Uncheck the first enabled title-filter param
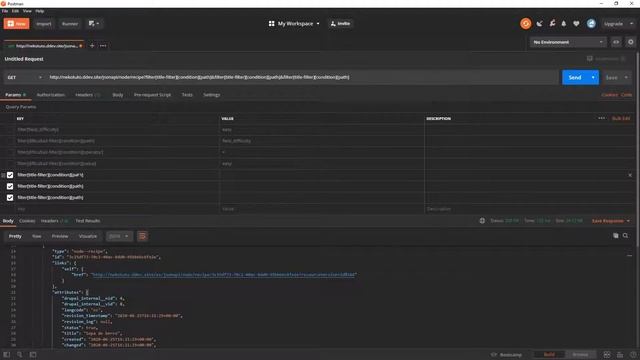 point(10,175)
